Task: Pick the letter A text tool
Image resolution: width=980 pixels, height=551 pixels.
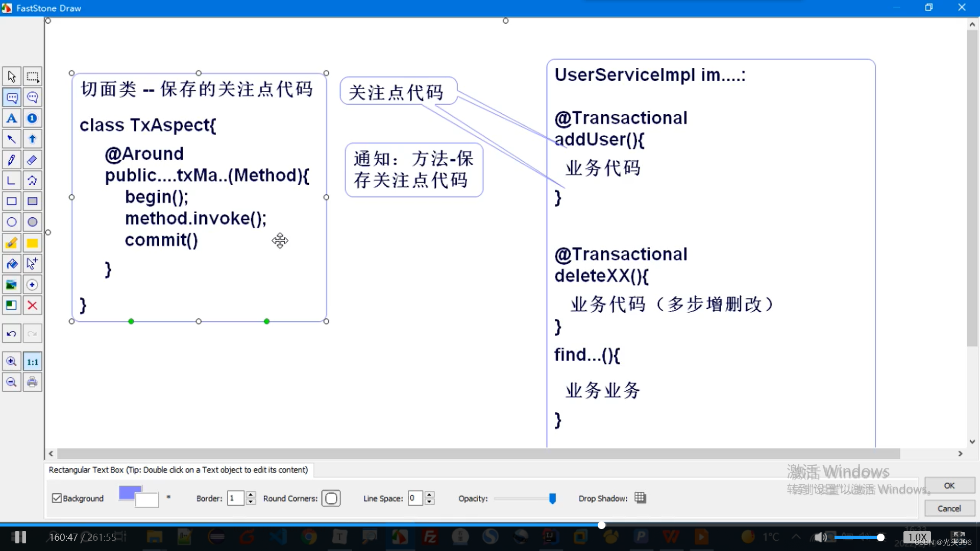Action: click(x=11, y=118)
